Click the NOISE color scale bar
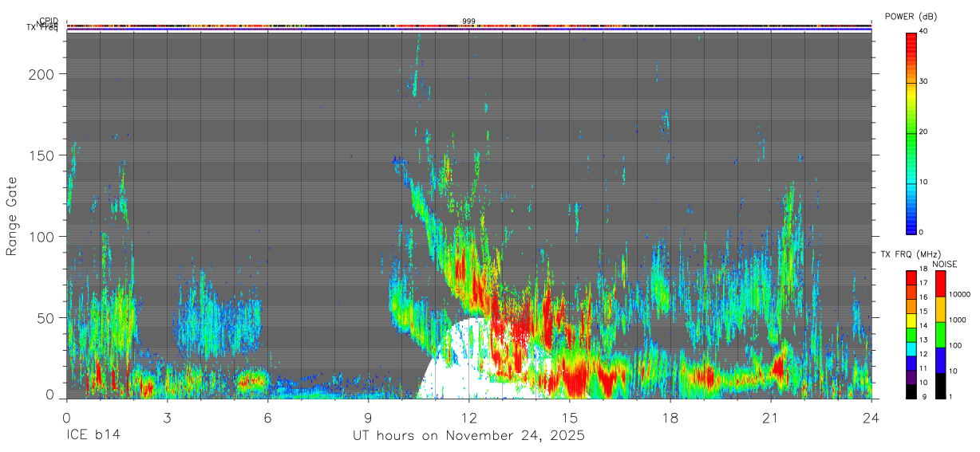 point(939,334)
